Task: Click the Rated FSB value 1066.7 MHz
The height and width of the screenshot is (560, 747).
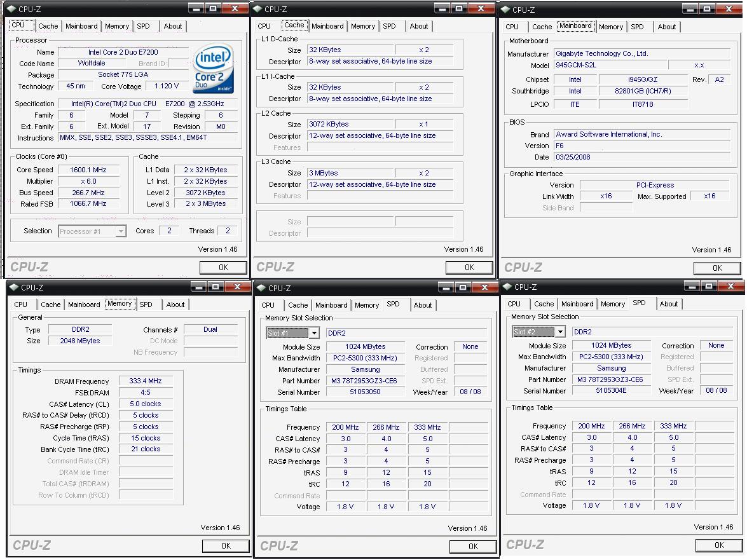Action: pyautogui.click(x=88, y=204)
